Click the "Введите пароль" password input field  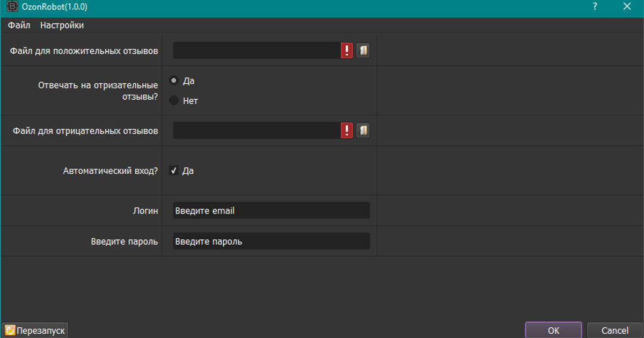point(272,241)
